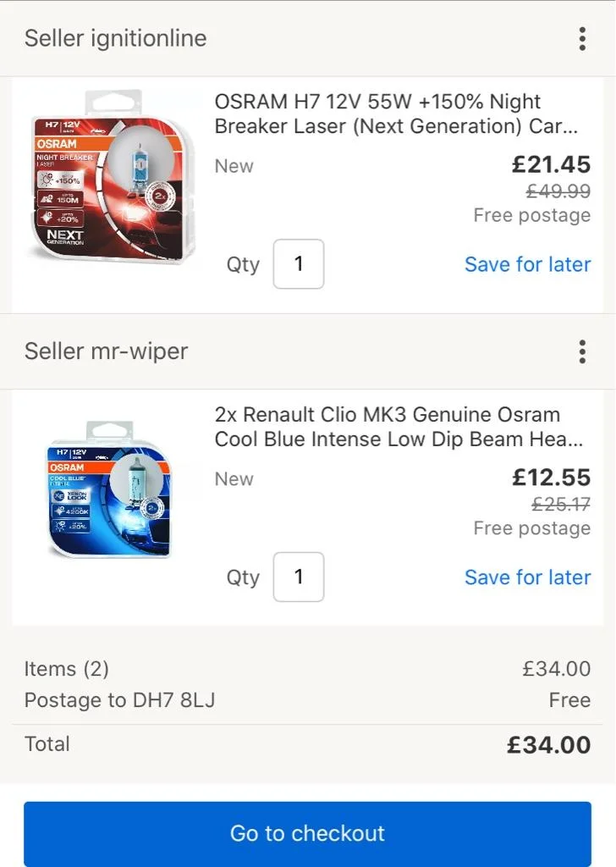Open 2x Renault Clio MK3 listing title
The image size is (616, 867).
pyautogui.click(x=399, y=427)
